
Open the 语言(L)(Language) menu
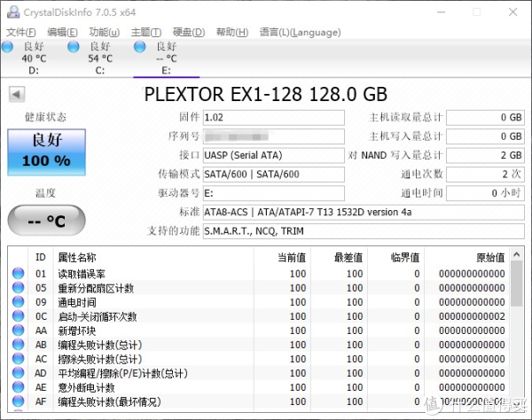(300, 32)
